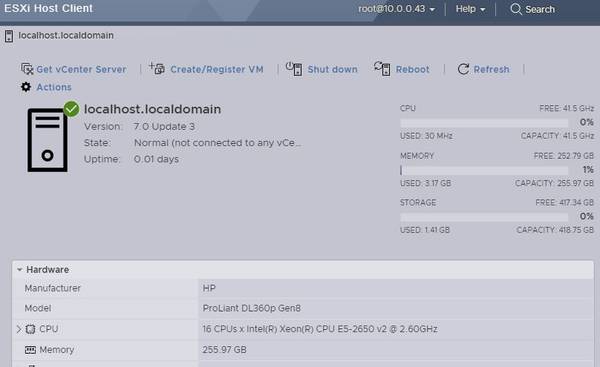The height and width of the screenshot is (367, 600).
Task: Click the state value Normal (not connected...)
Action: pyautogui.click(x=217, y=143)
